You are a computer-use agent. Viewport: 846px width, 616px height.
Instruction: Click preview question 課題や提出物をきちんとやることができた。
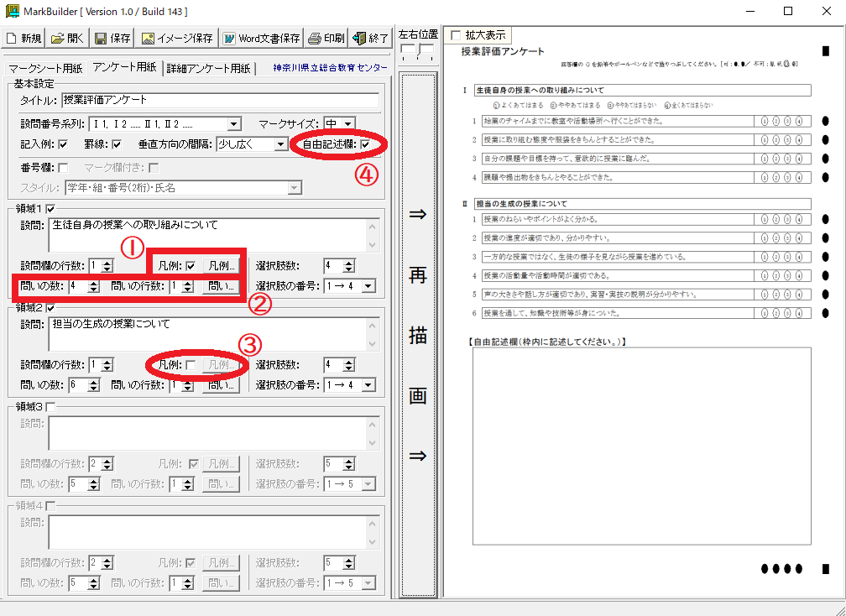click(551, 177)
